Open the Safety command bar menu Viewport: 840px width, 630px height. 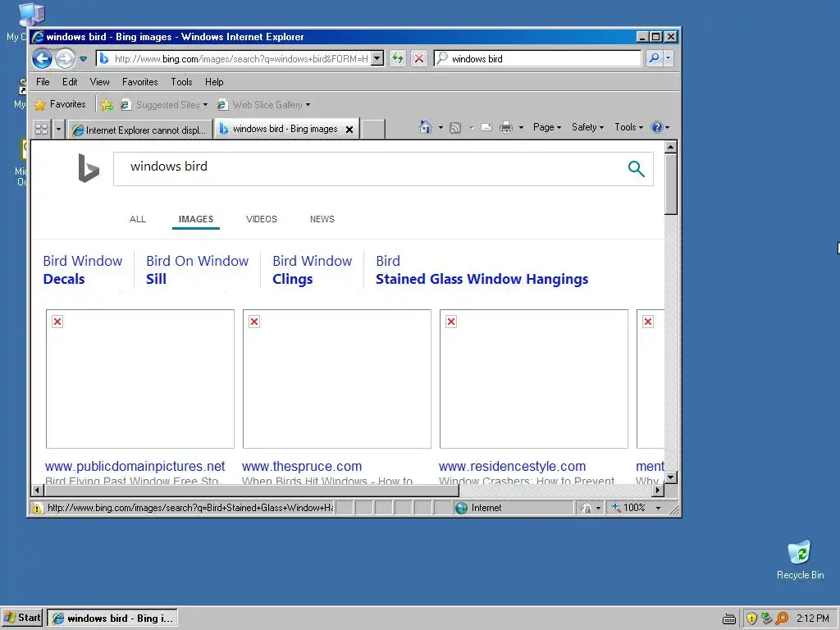[587, 127]
